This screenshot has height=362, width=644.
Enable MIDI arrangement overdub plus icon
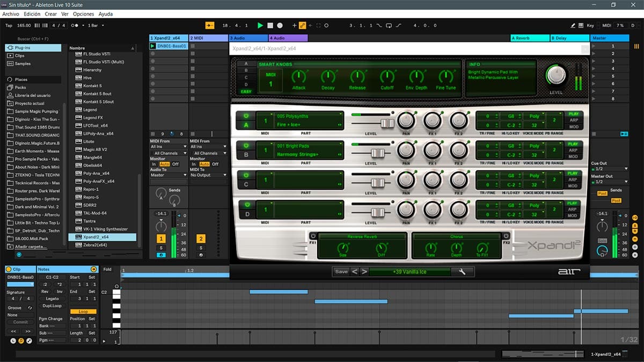(x=294, y=25)
